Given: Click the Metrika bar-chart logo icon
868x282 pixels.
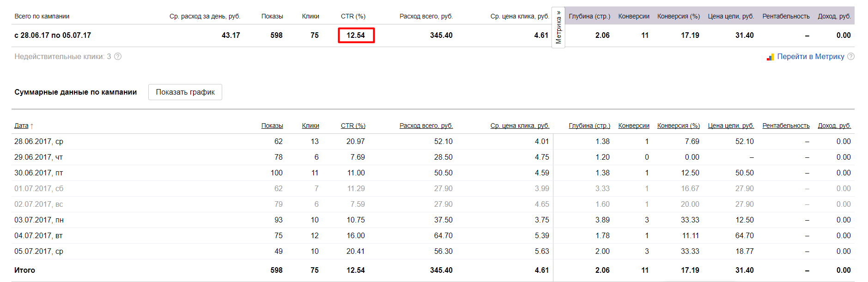Looking at the screenshot, I should click(x=770, y=57).
